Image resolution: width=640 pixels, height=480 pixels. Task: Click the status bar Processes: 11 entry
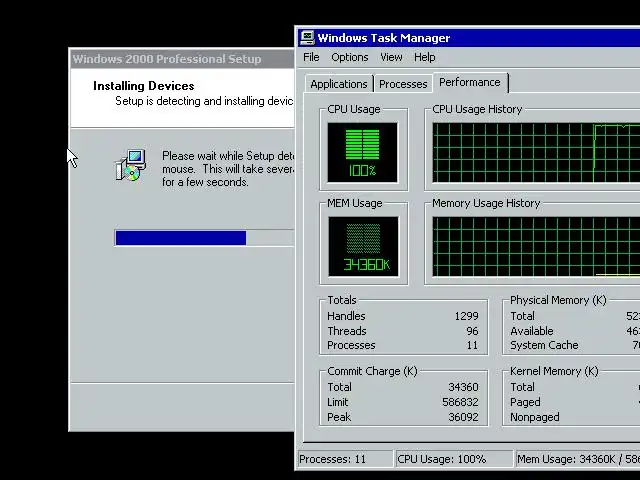coord(345,459)
